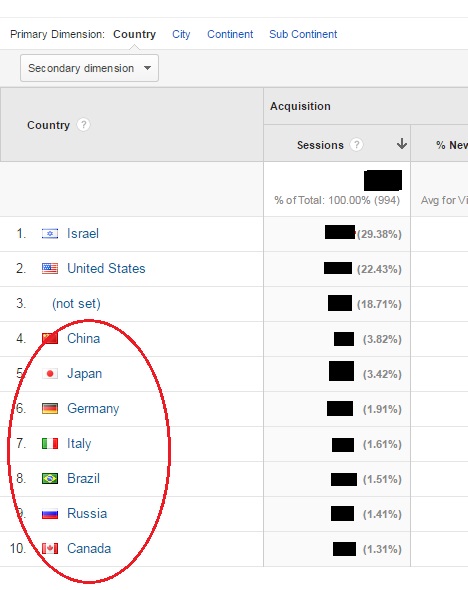Open the Secondary dimension dropdown
The height and width of the screenshot is (590, 468).
click(x=90, y=68)
